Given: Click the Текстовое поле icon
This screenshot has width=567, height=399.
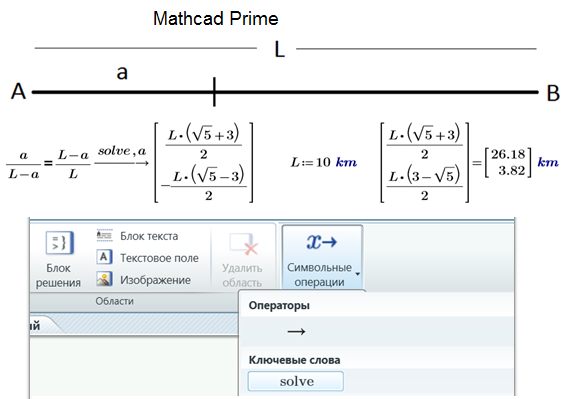Looking at the screenshot, I should pyautogui.click(x=104, y=257).
